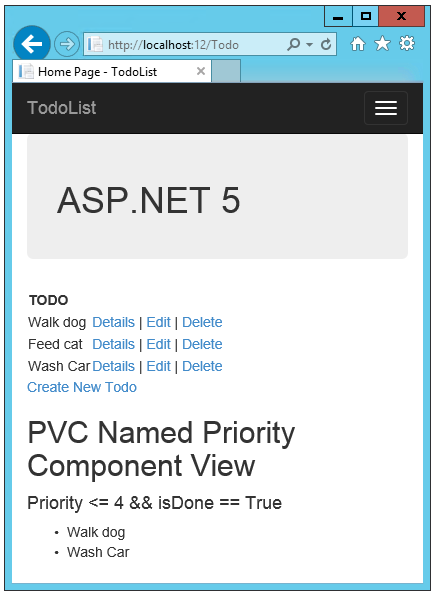Maximize the browser window
The image size is (436, 596).
pyautogui.click(x=366, y=16)
